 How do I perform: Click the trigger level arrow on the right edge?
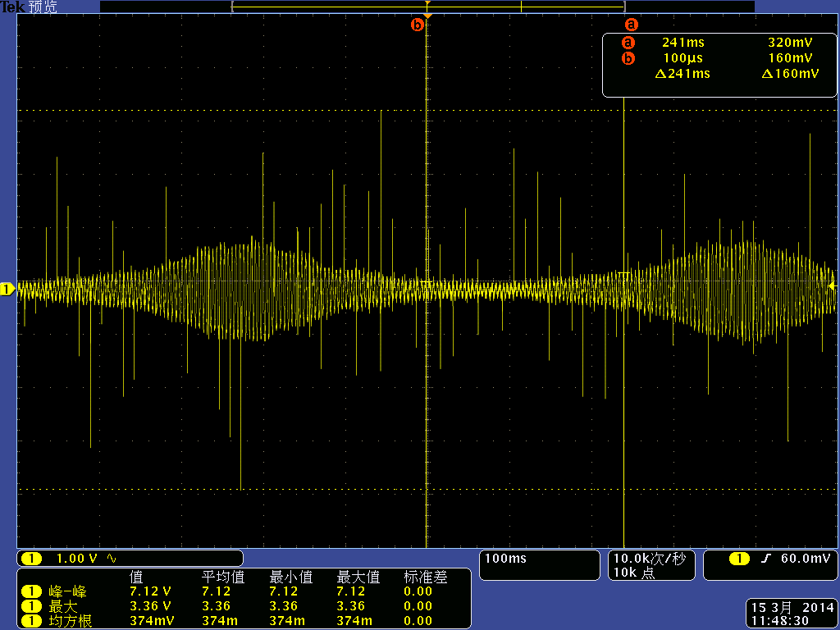(x=832, y=286)
